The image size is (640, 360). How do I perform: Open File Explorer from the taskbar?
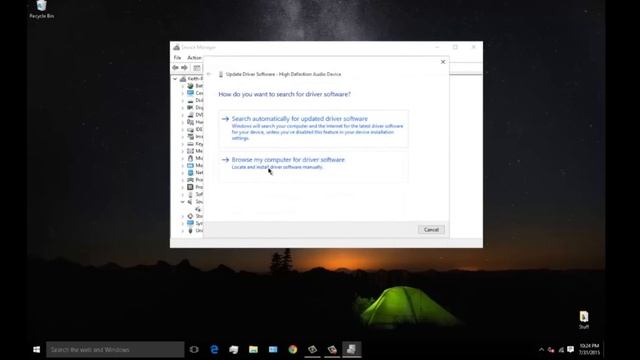click(253, 349)
